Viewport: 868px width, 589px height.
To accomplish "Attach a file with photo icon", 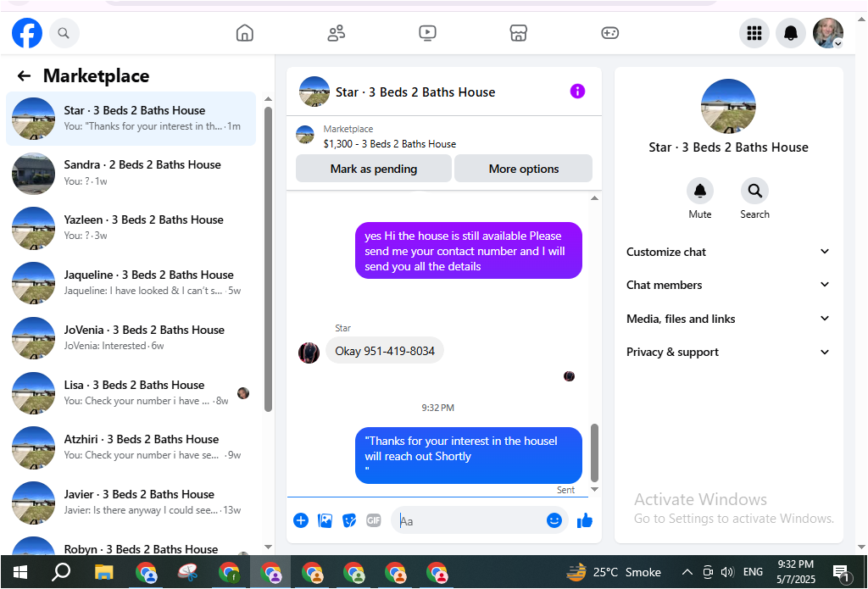I will (325, 520).
